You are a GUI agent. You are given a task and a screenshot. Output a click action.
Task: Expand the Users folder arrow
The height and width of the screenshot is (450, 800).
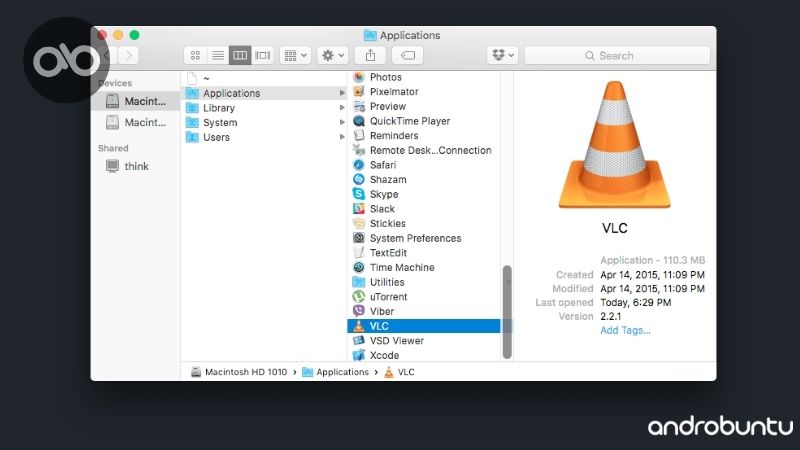coord(342,137)
